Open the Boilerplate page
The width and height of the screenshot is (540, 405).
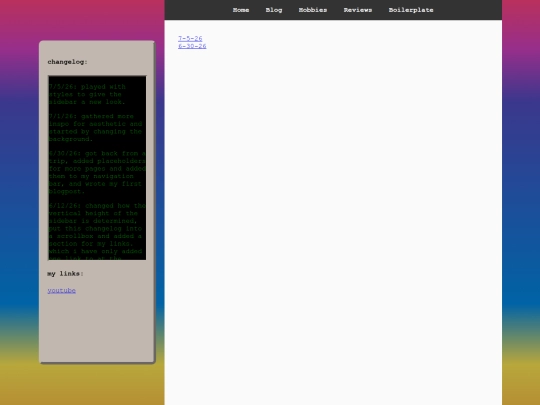tap(411, 10)
